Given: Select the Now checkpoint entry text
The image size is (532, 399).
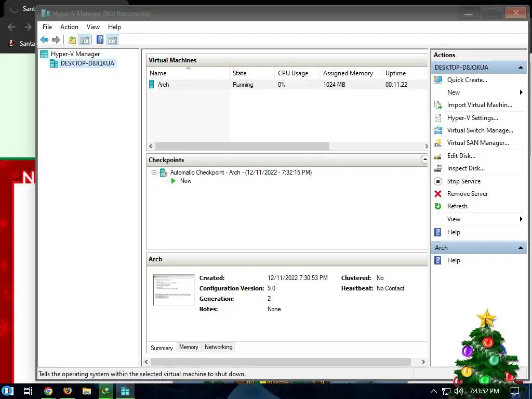Looking at the screenshot, I should [x=185, y=181].
